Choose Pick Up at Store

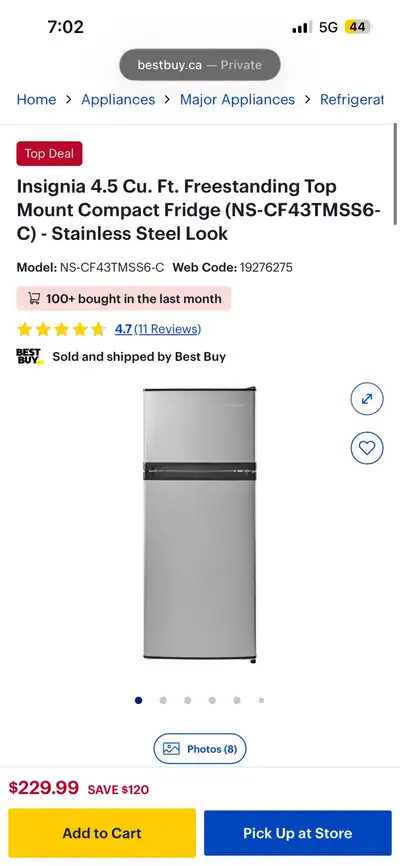298,833
